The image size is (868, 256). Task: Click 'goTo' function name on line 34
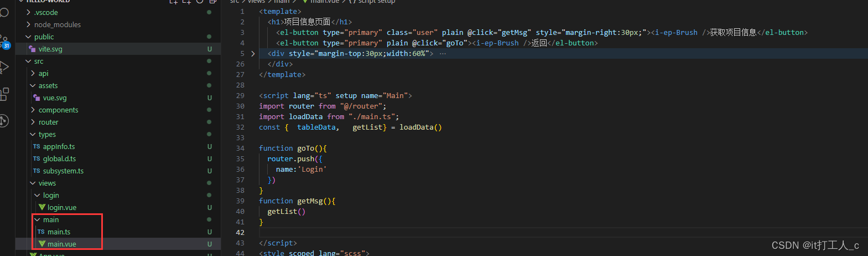[305, 148]
